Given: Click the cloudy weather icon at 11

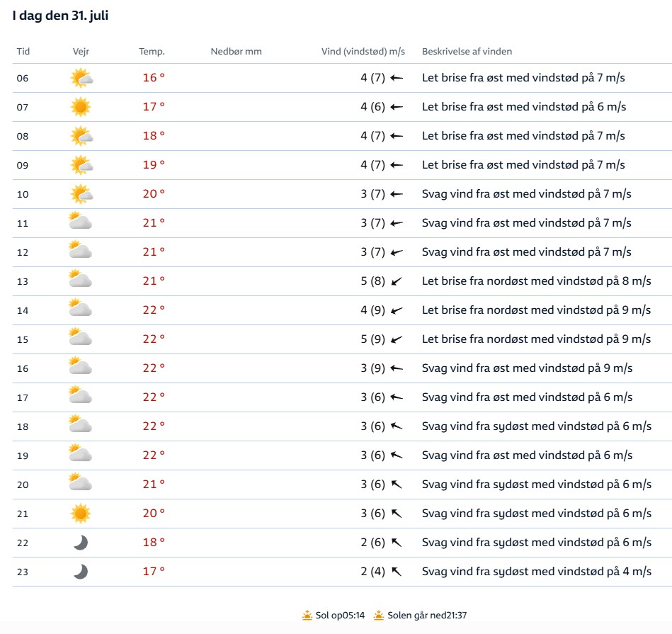Looking at the screenshot, I should 80,222.
